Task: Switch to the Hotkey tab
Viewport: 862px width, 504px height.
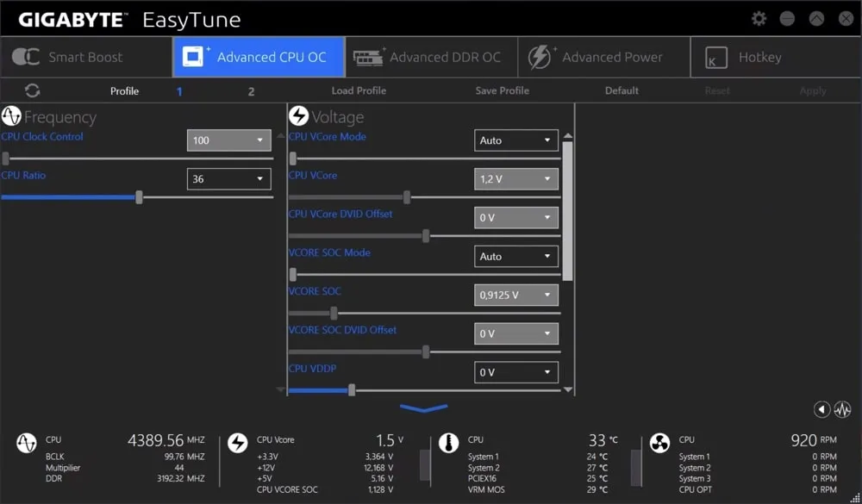Action: [x=776, y=57]
